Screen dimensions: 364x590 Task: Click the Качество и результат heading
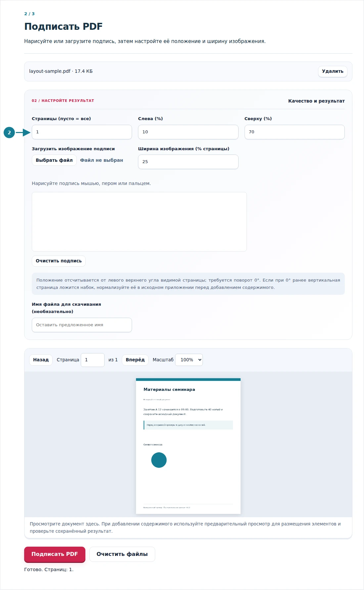[x=316, y=101]
